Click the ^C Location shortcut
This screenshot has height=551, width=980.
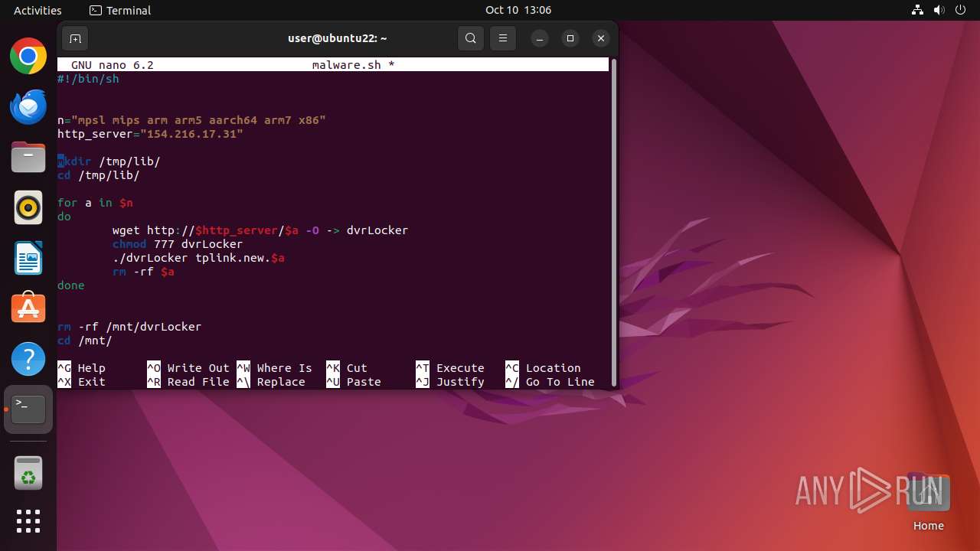[543, 368]
